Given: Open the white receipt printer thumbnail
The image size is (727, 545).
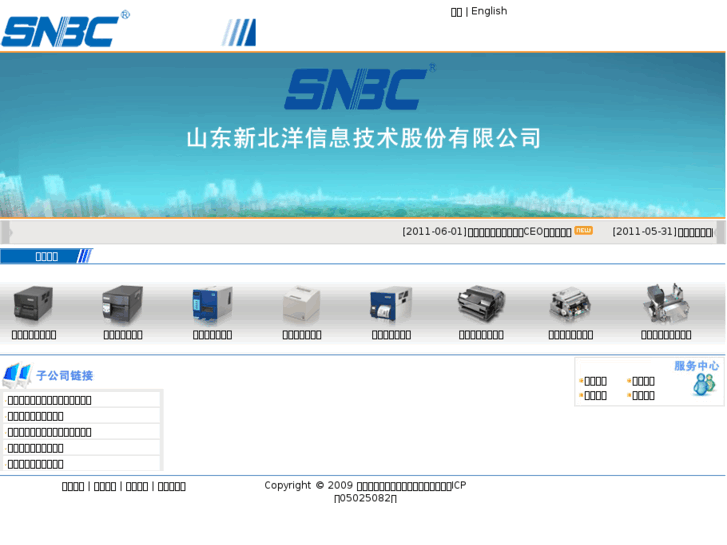Looking at the screenshot, I should (301, 304).
